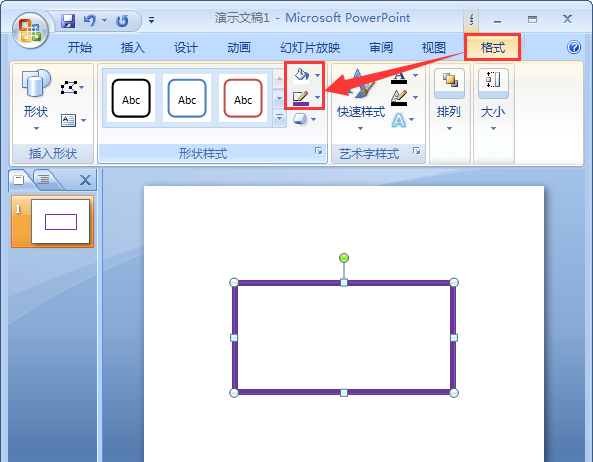Screen dimensions: 593x462
Task: Click the rectangle's bottom-right corner handle
Action: click(x=454, y=393)
